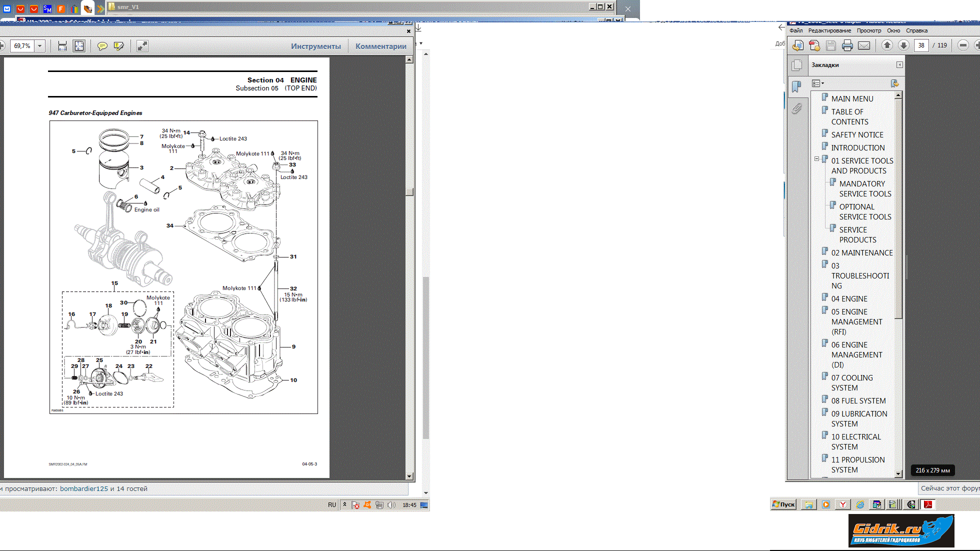980x551 pixels.
Task: Toggle the bookmarks panel button
Action: 796,86
